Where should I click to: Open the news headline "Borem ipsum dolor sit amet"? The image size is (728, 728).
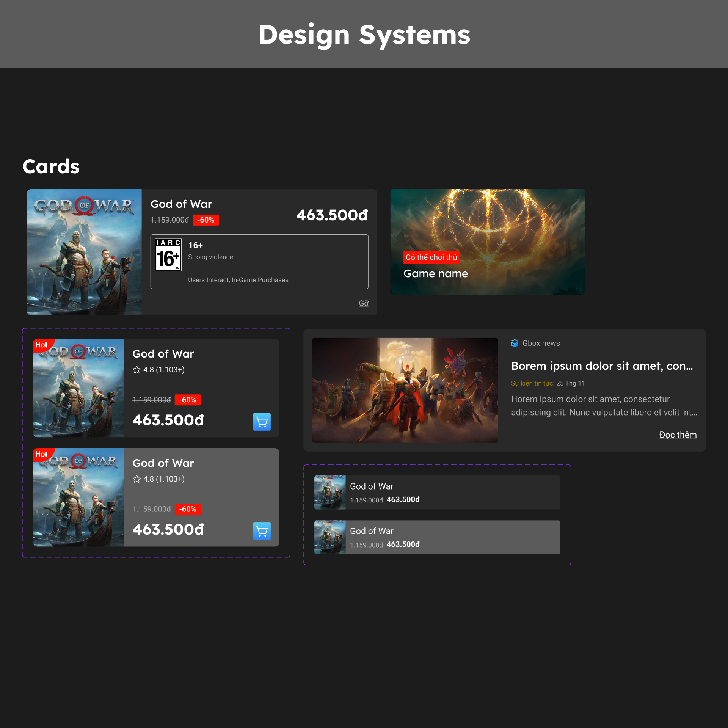602,366
